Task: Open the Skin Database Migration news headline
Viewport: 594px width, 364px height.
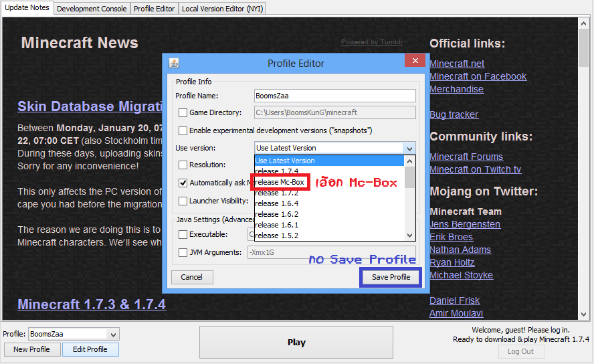Action: coord(90,106)
